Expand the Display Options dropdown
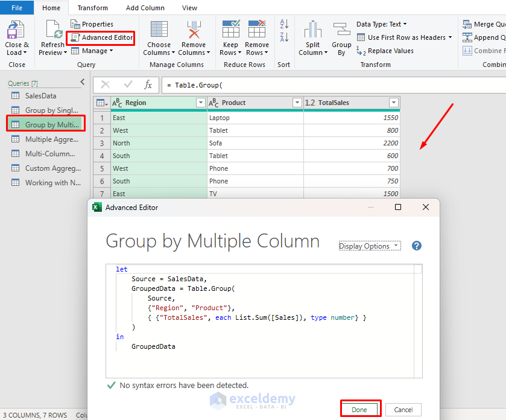Image resolution: width=506 pixels, height=420 pixels. click(x=368, y=246)
